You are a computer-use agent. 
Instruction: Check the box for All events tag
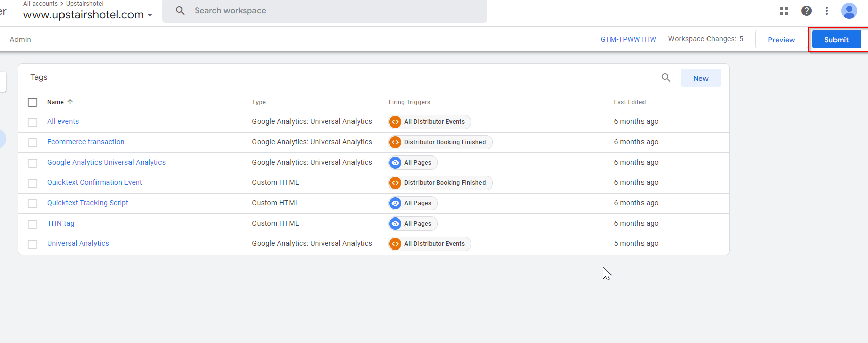click(x=33, y=122)
